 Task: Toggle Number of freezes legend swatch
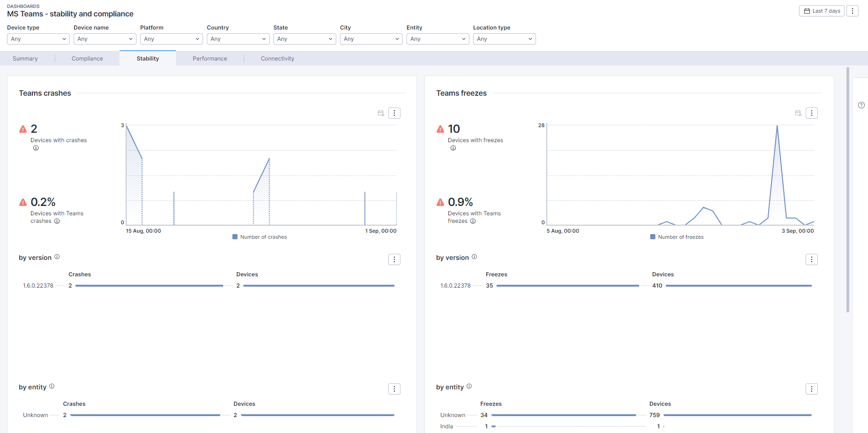653,237
